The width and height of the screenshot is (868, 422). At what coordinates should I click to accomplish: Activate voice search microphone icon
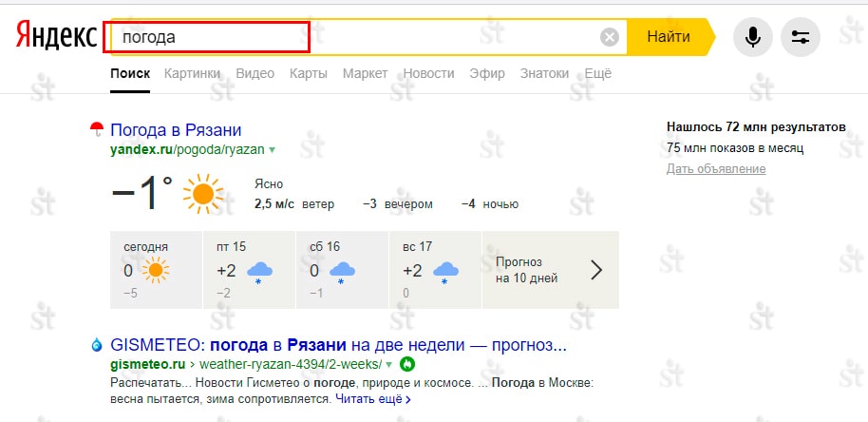[752, 37]
